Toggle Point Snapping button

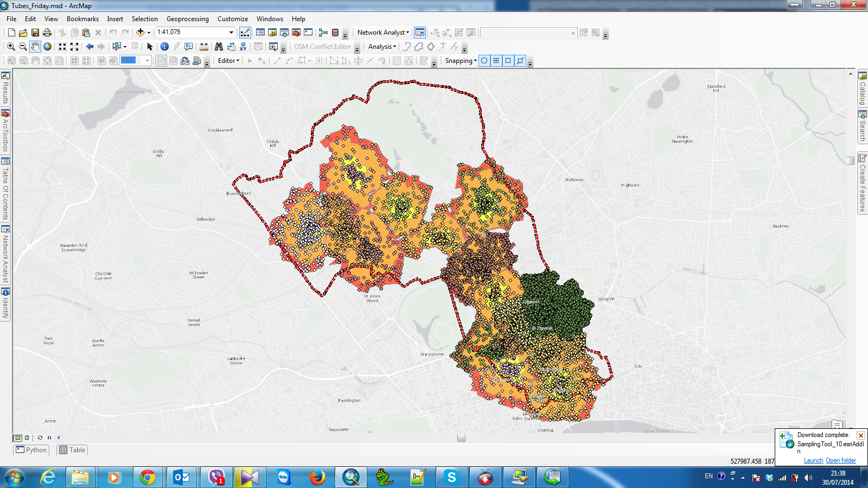pos(484,61)
